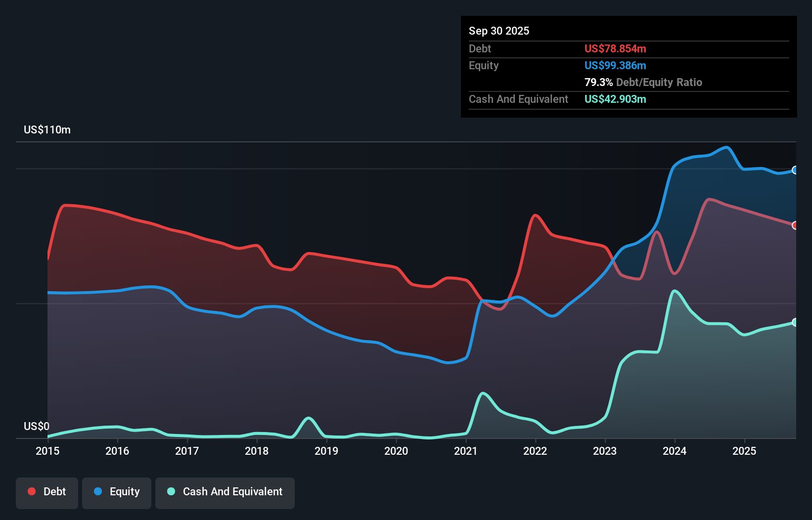Click the US$78.854m Debt value
The image size is (812, 520).
coord(615,49)
